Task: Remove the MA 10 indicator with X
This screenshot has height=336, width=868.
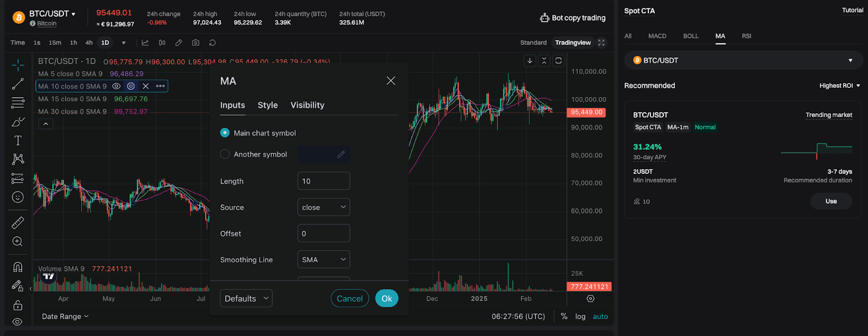Action: (145, 86)
